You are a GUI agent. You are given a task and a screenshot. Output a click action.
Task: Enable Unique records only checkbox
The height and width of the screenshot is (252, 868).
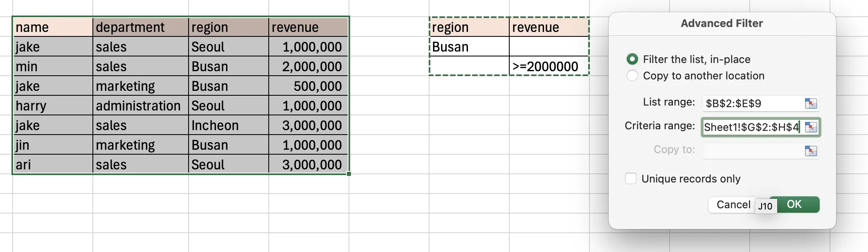coord(631,179)
